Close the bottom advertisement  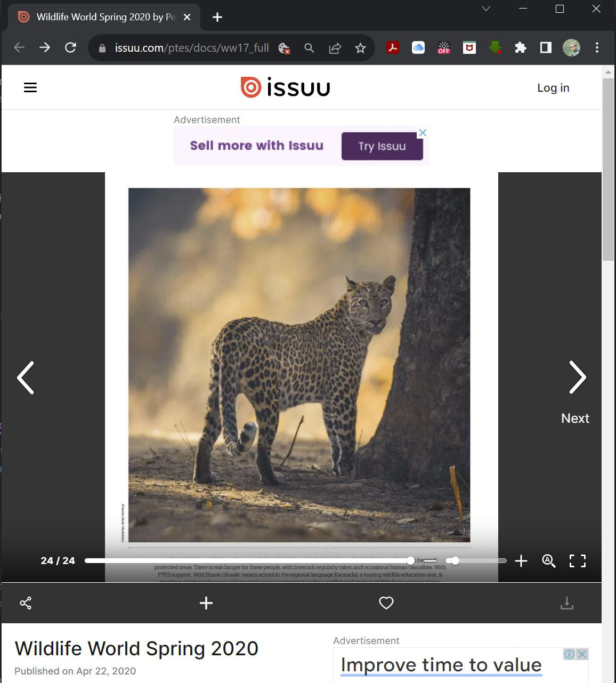(x=582, y=654)
